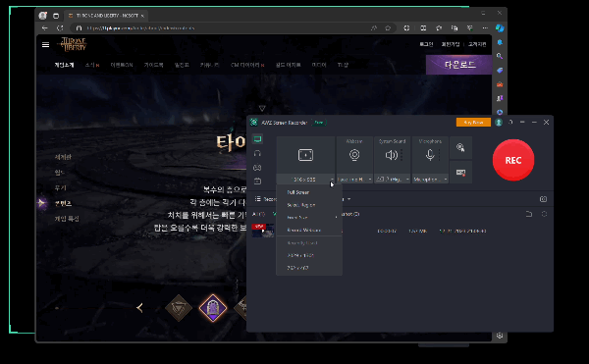The image size is (589, 364).
Task: Open Edge split screen icon
Action: tap(423, 28)
